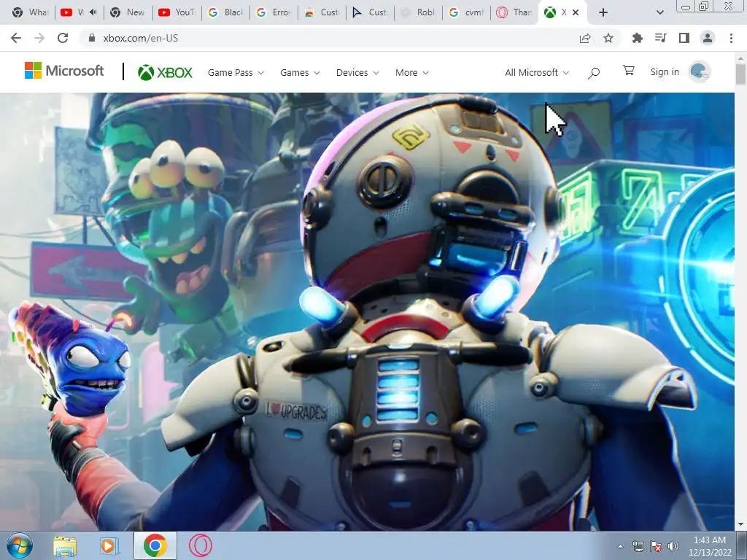Open Windows Media Player from taskbar

click(x=109, y=545)
